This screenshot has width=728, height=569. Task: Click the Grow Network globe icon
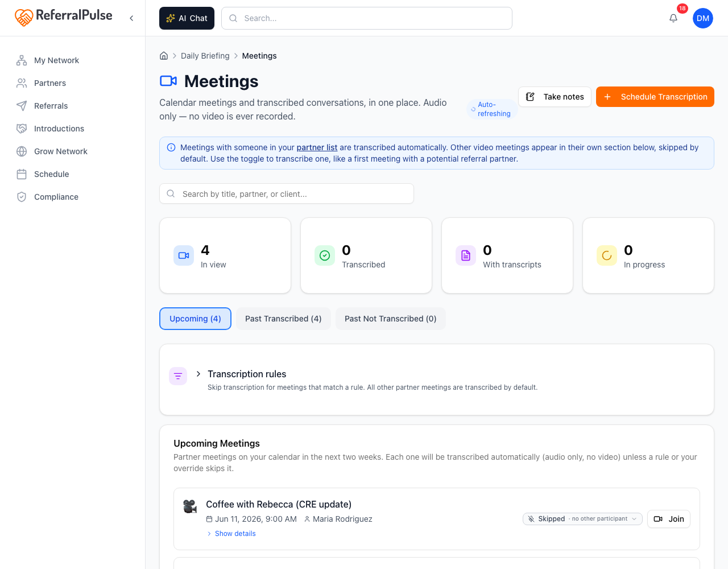click(x=22, y=151)
